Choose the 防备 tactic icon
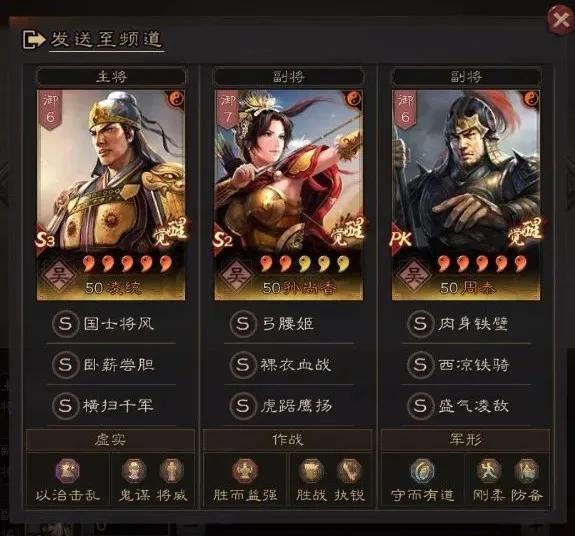This screenshot has width=575, height=536. 527,470
